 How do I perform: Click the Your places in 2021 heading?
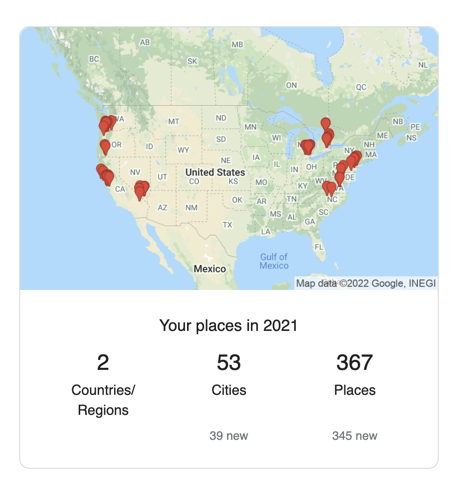click(228, 326)
